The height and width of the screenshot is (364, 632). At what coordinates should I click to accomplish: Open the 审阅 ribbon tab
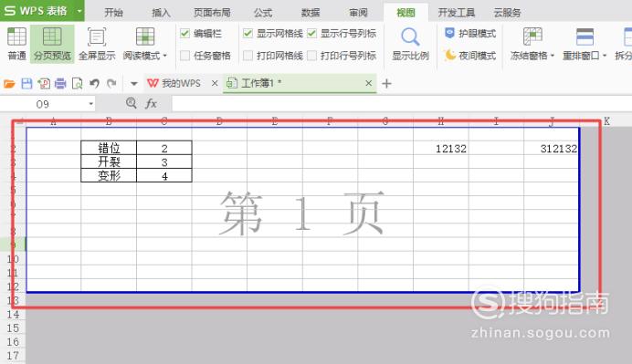[x=358, y=13]
